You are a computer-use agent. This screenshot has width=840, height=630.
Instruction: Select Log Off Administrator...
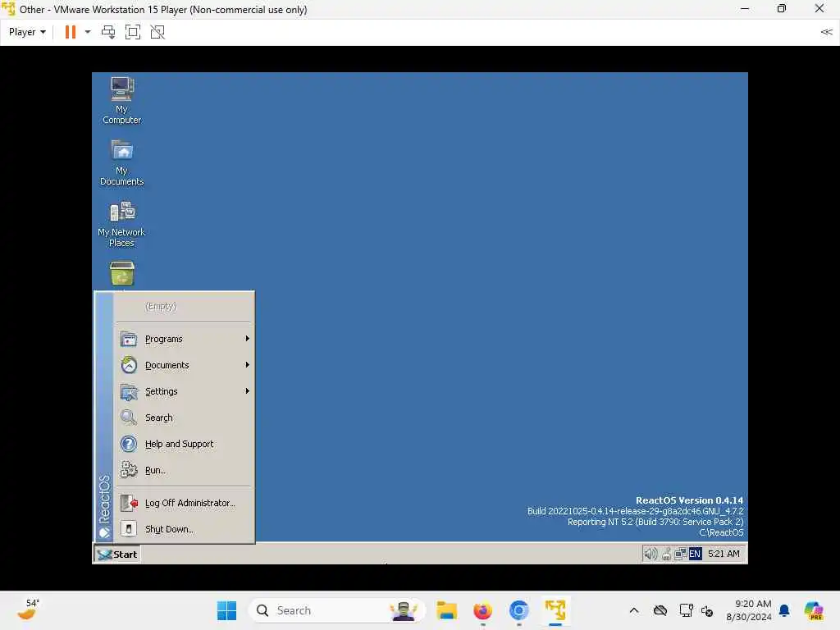[185, 503]
